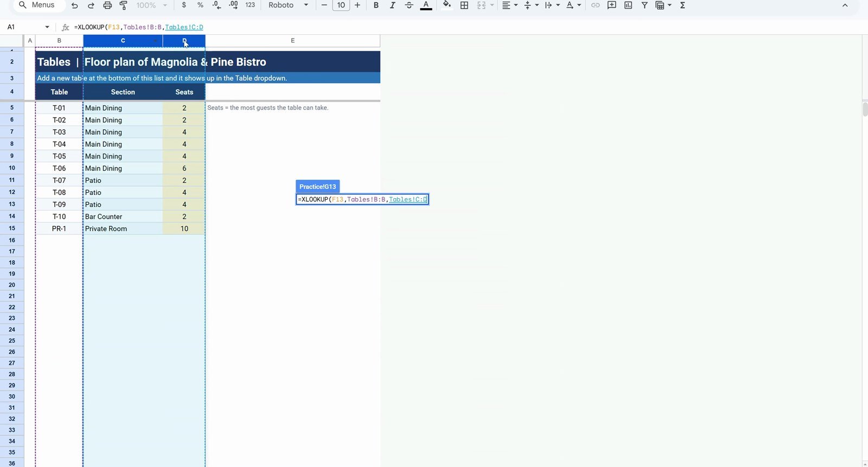Open the Roboto font family dropdown
The height and width of the screenshot is (467, 868).
[289, 5]
